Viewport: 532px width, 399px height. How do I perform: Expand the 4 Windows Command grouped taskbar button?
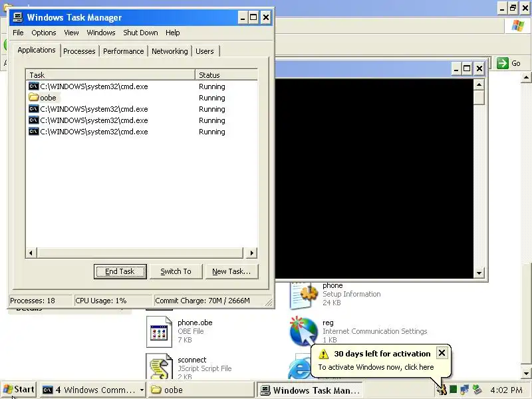93,390
